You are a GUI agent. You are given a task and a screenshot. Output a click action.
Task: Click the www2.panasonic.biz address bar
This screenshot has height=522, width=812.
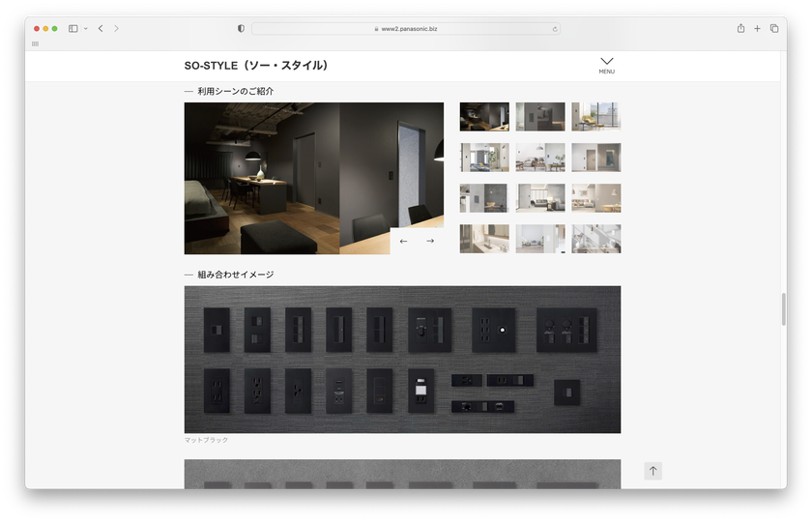405,29
